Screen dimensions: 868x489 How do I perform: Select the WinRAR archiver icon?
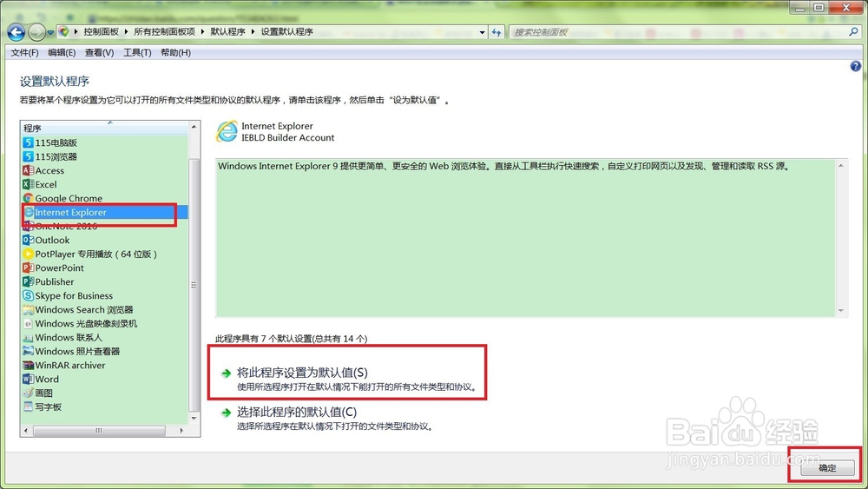[x=29, y=365]
